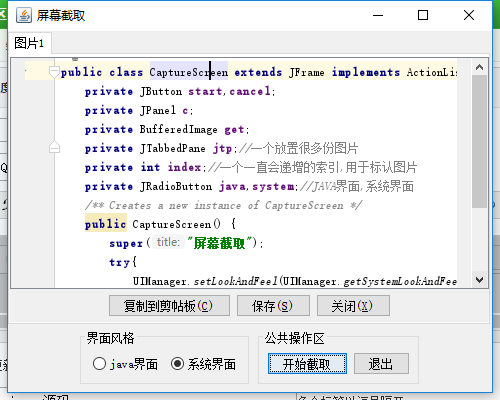500x400 pixels.
Task: Click the 退出 button
Action: 381,364
